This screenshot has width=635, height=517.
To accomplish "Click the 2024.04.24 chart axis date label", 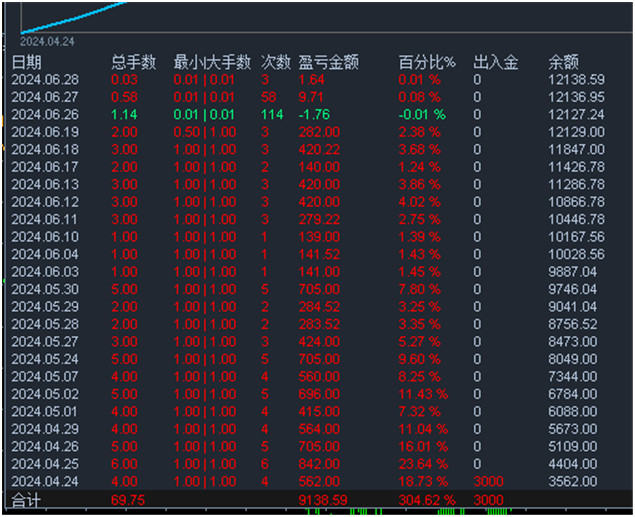I will pyautogui.click(x=47, y=42).
